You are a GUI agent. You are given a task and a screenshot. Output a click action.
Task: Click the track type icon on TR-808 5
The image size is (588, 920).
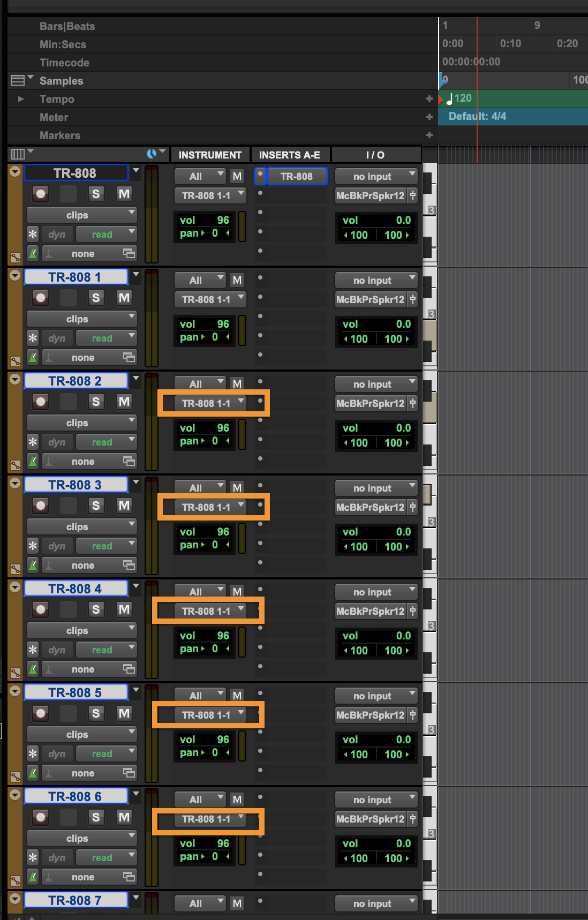click(x=15, y=776)
